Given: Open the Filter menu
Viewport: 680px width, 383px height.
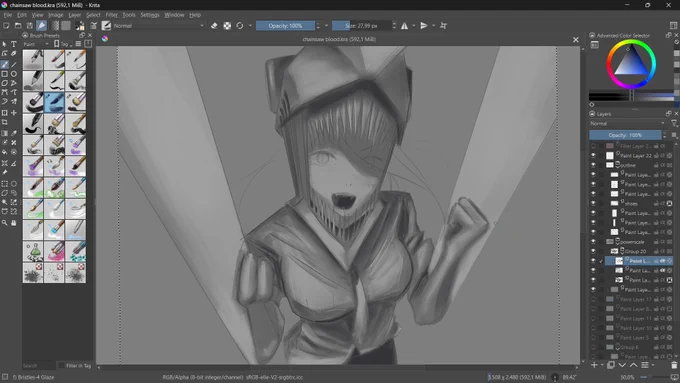Looking at the screenshot, I should pos(111,15).
